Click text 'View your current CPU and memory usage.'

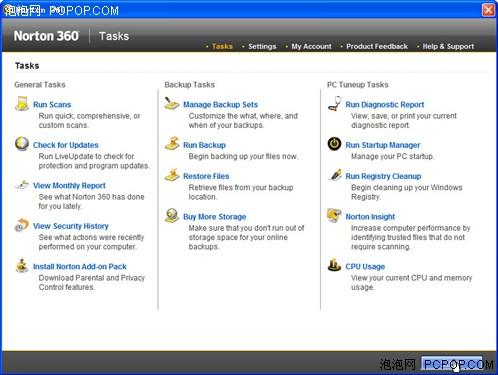tap(411, 283)
